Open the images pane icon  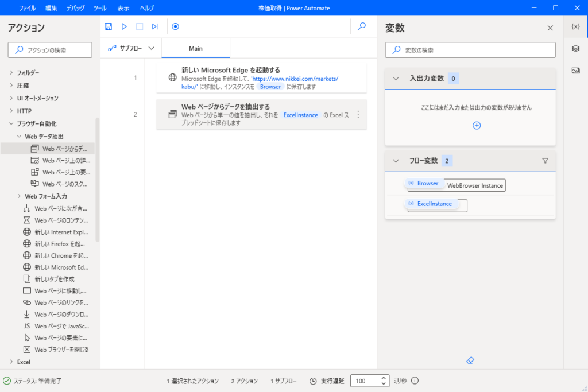point(575,71)
